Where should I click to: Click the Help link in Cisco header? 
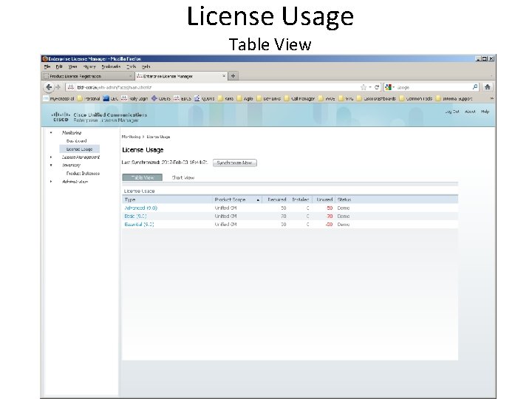(485, 112)
